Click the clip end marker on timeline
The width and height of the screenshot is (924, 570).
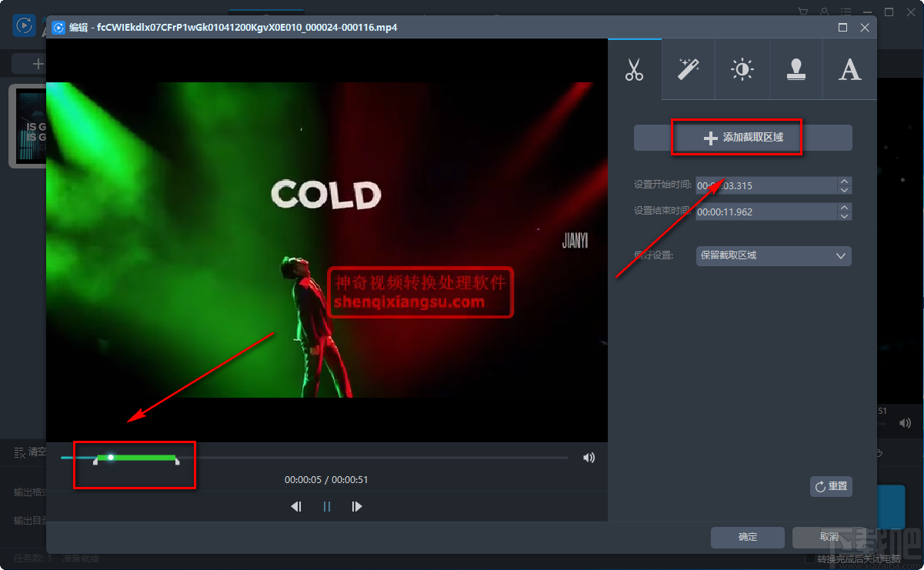(x=177, y=462)
